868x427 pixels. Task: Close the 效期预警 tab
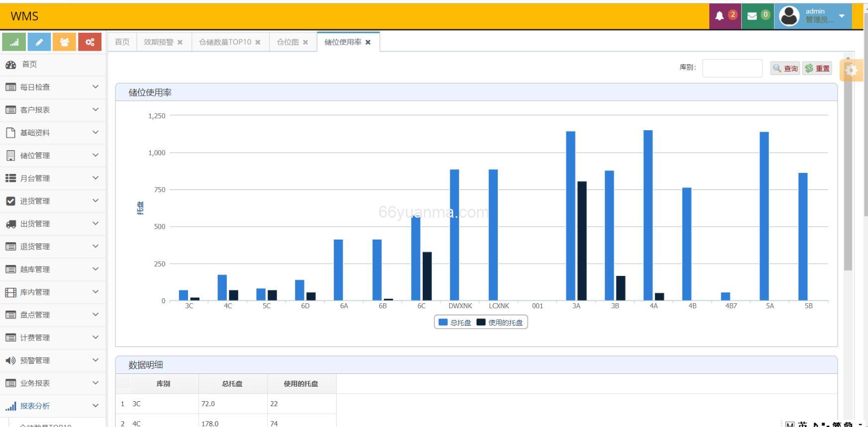coord(180,42)
